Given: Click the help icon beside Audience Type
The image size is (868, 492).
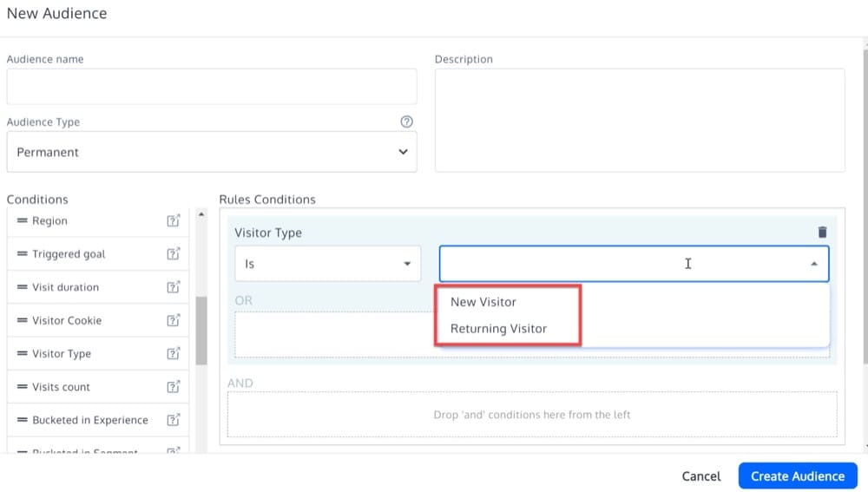Looking at the screenshot, I should pyautogui.click(x=406, y=122).
